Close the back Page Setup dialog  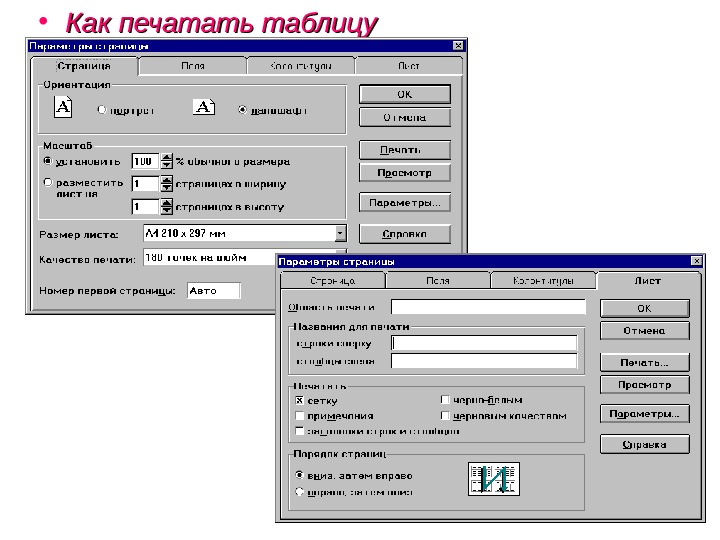point(458,45)
